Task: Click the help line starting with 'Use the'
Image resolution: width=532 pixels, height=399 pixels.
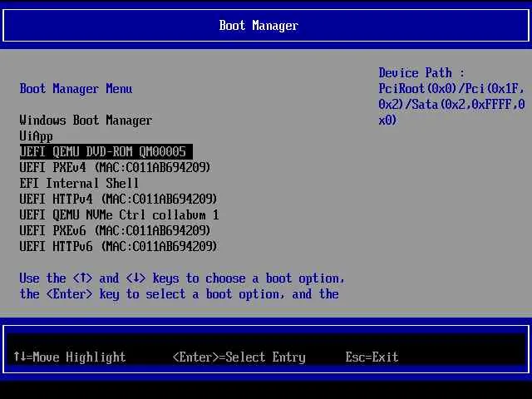Action: 182,278
